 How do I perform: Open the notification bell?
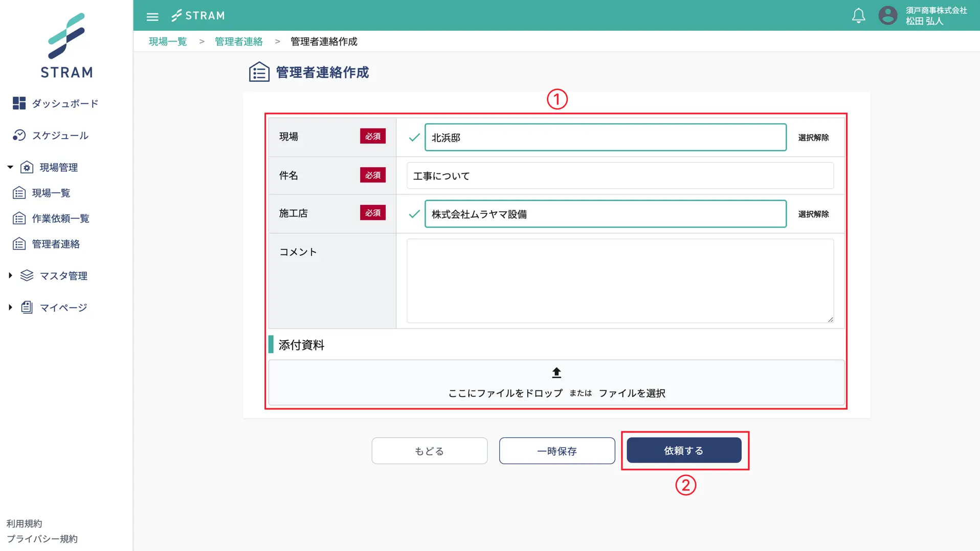[858, 15]
